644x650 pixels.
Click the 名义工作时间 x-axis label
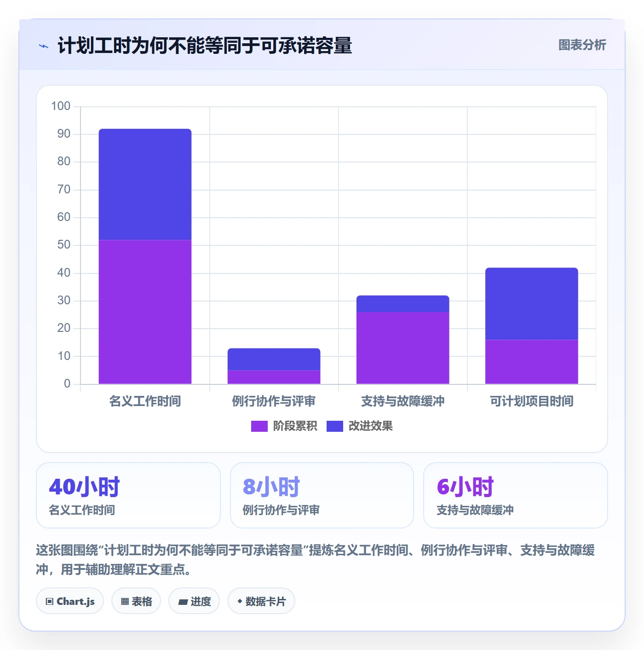click(x=145, y=401)
